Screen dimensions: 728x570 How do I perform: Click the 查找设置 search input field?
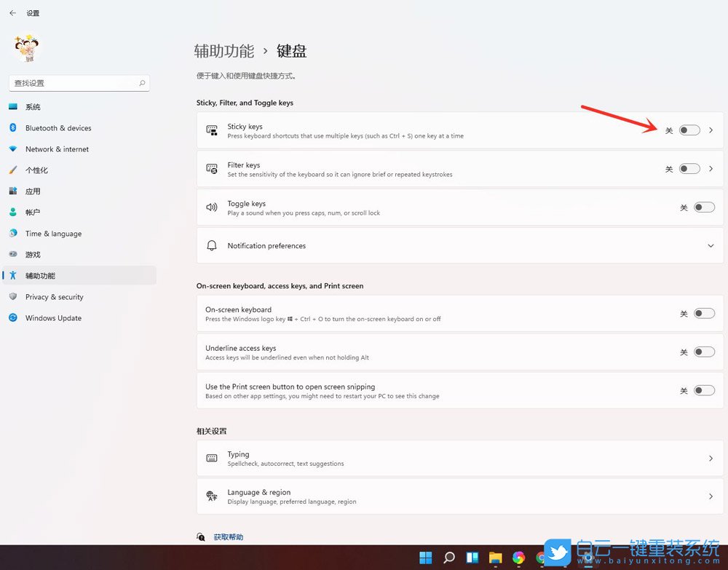coord(73,83)
